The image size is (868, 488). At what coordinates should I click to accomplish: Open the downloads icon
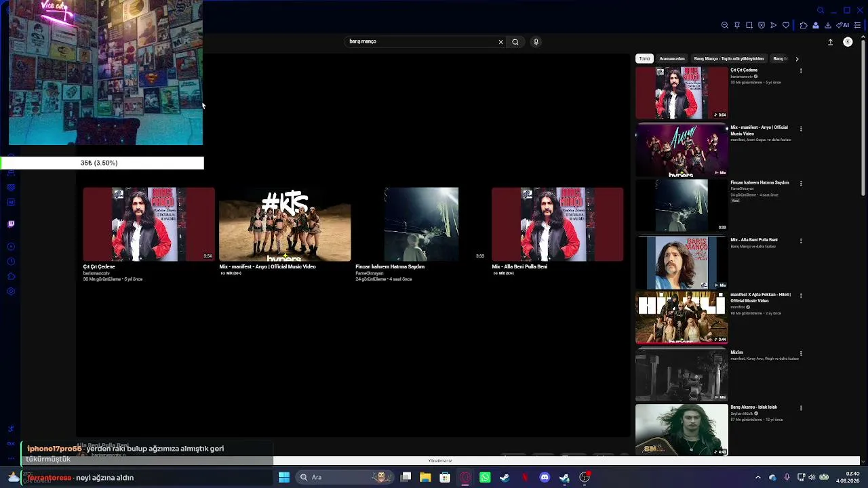(828, 25)
